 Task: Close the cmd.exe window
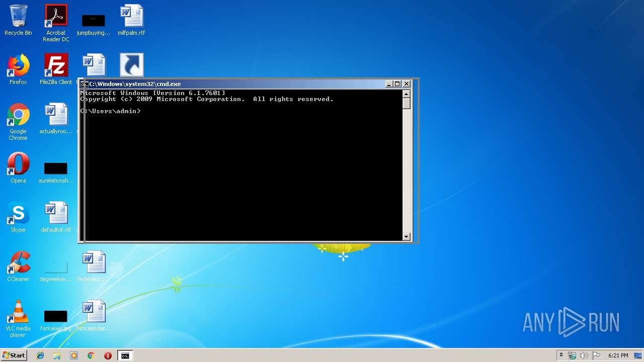(x=407, y=84)
